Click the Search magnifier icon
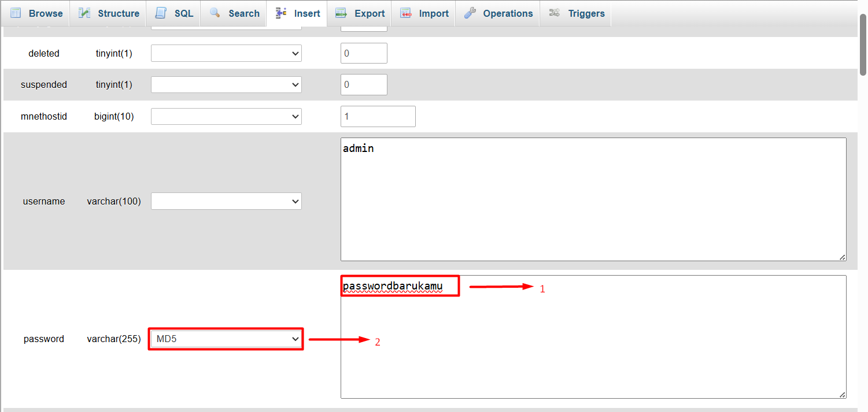 tap(215, 13)
